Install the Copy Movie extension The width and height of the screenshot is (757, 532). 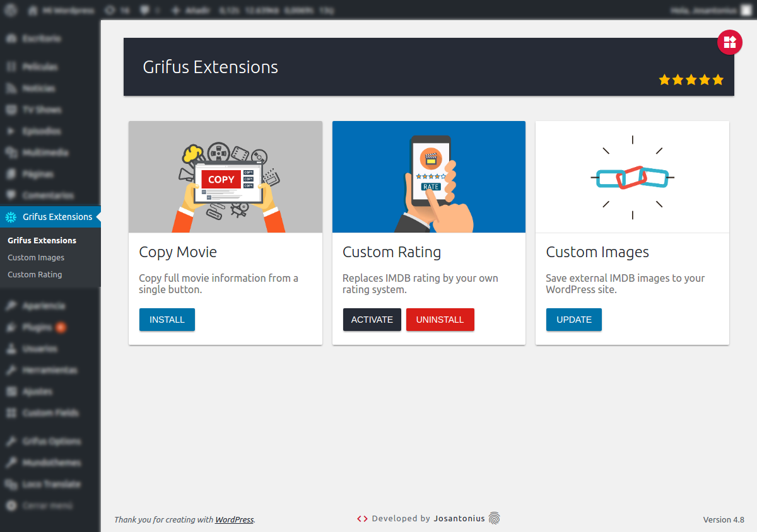point(167,320)
